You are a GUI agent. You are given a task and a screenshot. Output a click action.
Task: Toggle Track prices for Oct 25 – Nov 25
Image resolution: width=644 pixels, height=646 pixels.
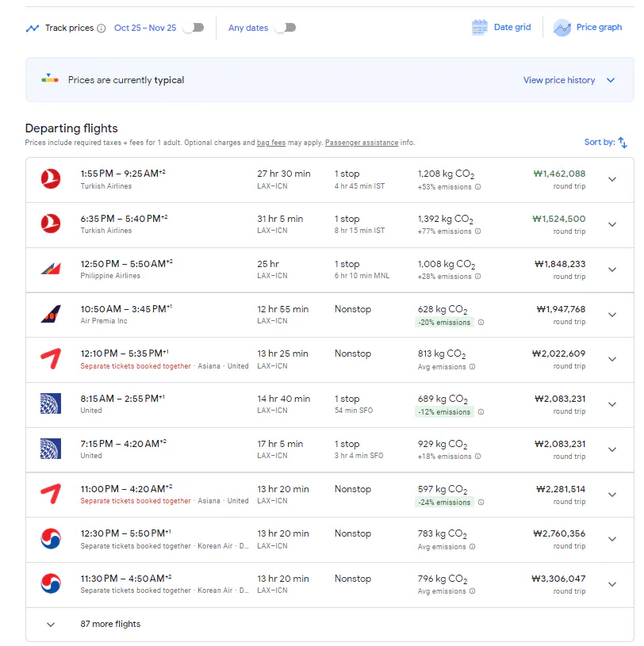click(x=193, y=28)
